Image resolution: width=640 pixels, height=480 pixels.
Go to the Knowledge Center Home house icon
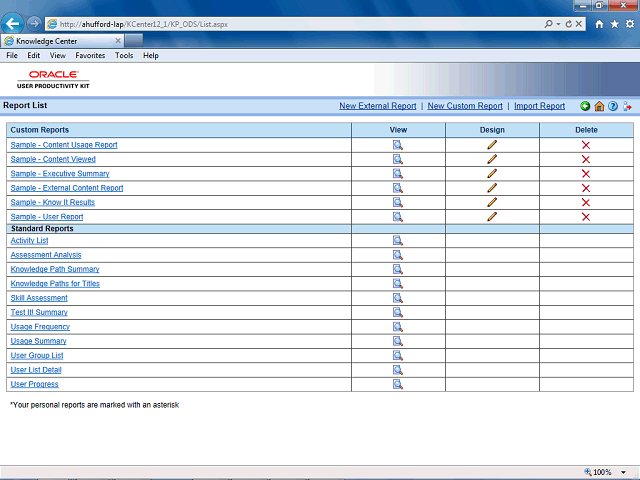tap(599, 106)
